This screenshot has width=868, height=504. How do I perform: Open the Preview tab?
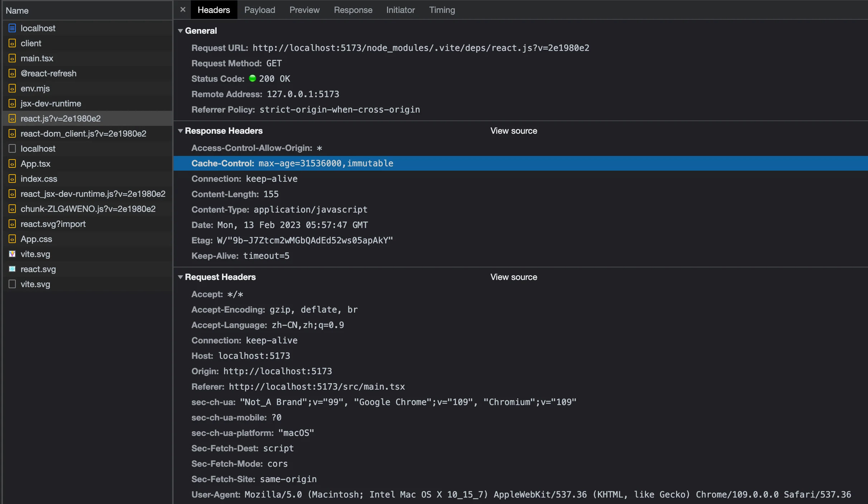[x=305, y=10]
